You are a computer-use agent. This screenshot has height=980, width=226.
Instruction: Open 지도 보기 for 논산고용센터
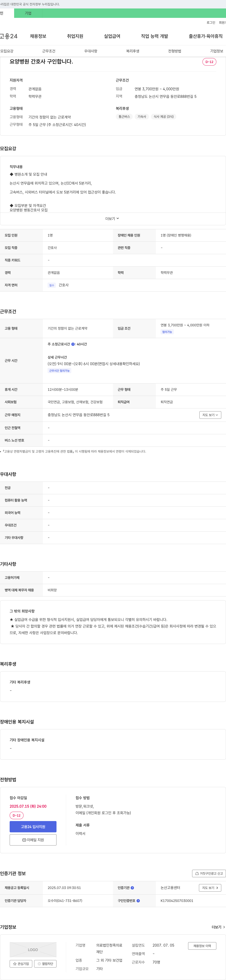(x=210, y=888)
